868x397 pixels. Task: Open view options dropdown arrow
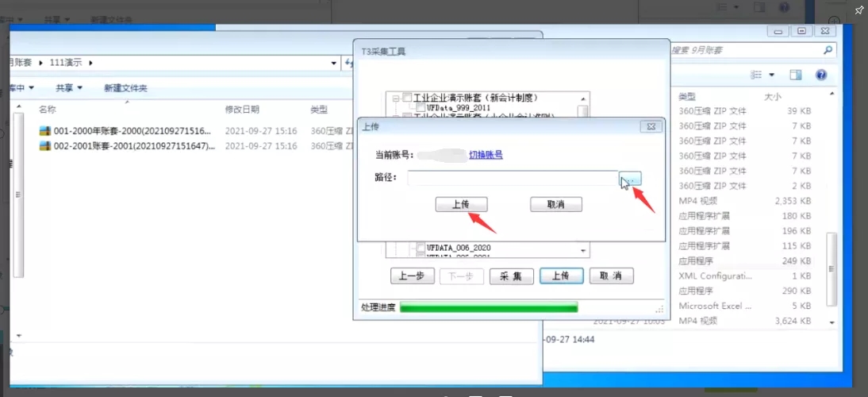click(x=771, y=75)
